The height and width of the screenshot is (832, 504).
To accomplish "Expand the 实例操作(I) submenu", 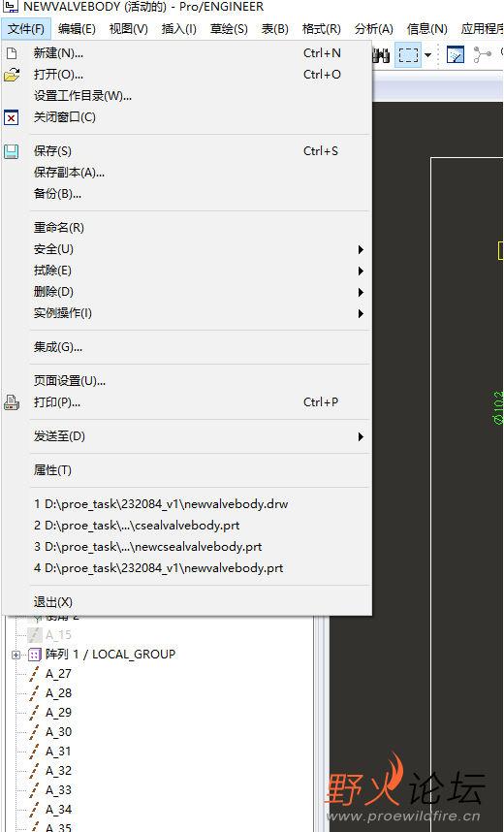I will [361, 313].
